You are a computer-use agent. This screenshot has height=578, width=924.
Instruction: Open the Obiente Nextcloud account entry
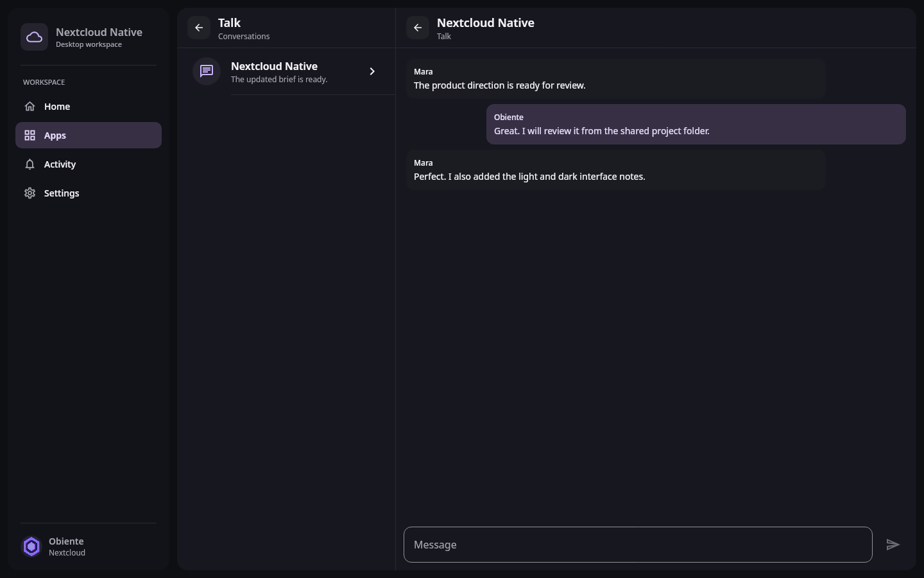click(89, 547)
